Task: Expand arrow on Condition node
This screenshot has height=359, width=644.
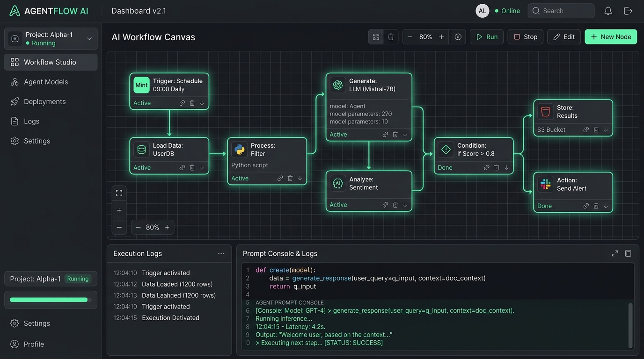Action: (x=506, y=167)
